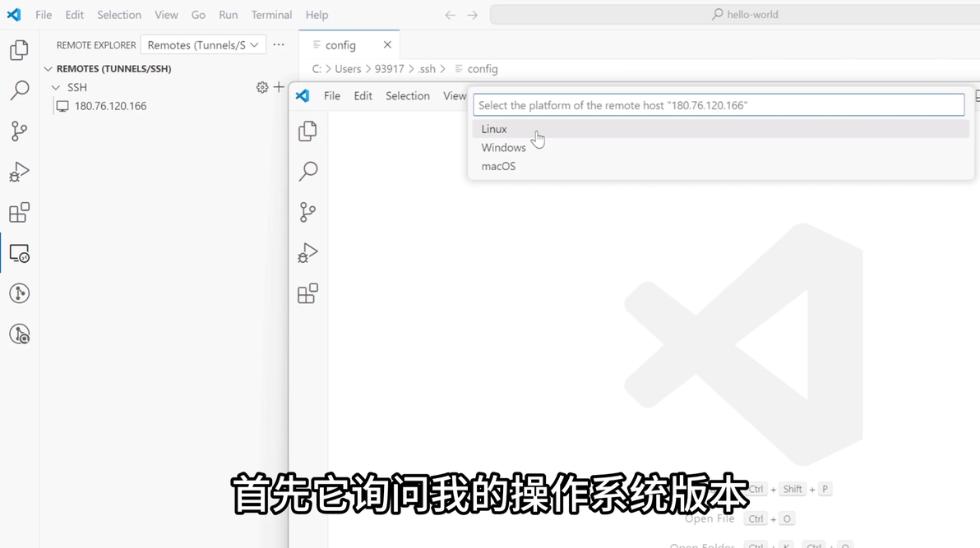Open View menu in the front window
Image resolution: width=980 pixels, height=548 pixels.
(455, 95)
